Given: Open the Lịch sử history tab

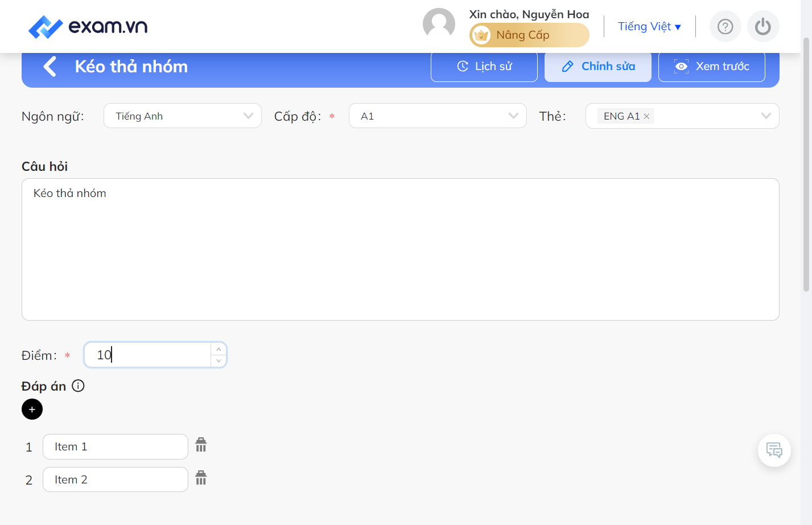Looking at the screenshot, I should tap(484, 67).
